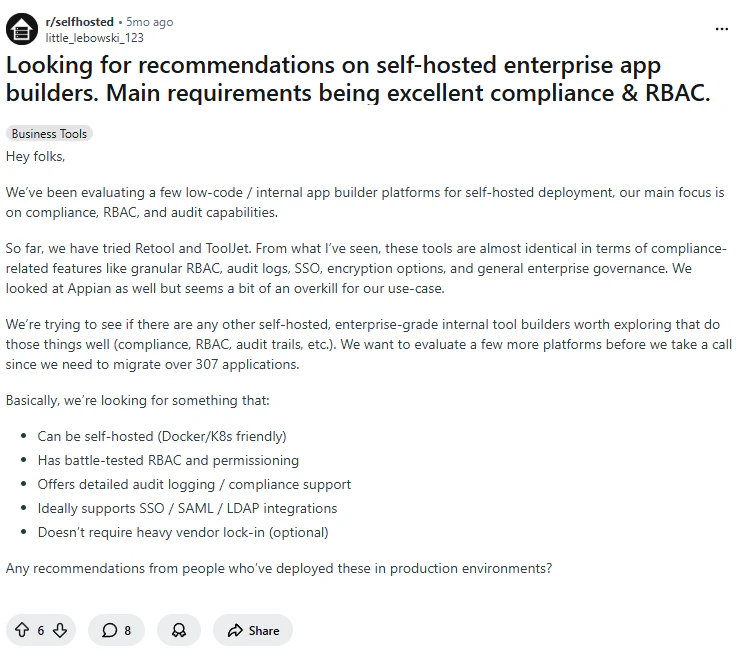The height and width of the screenshot is (652, 751).
Task: Open the post title about enterprise app builders
Action: (x=358, y=79)
